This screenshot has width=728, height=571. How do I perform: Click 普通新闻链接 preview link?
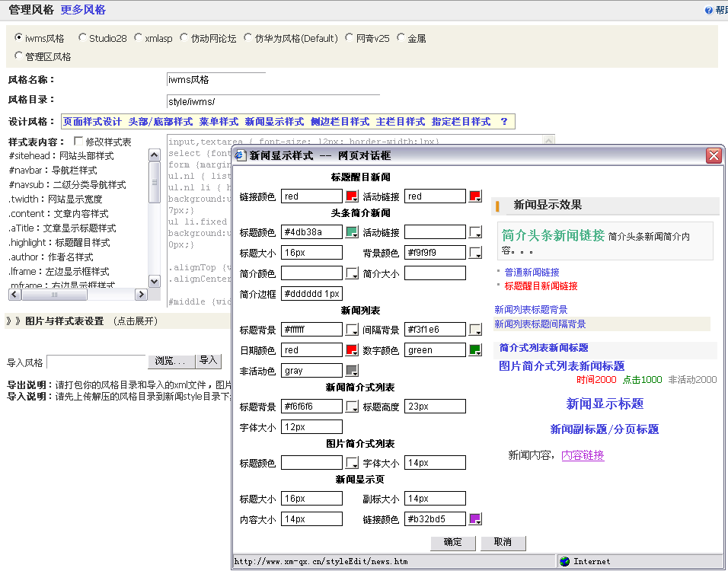click(x=532, y=273)
